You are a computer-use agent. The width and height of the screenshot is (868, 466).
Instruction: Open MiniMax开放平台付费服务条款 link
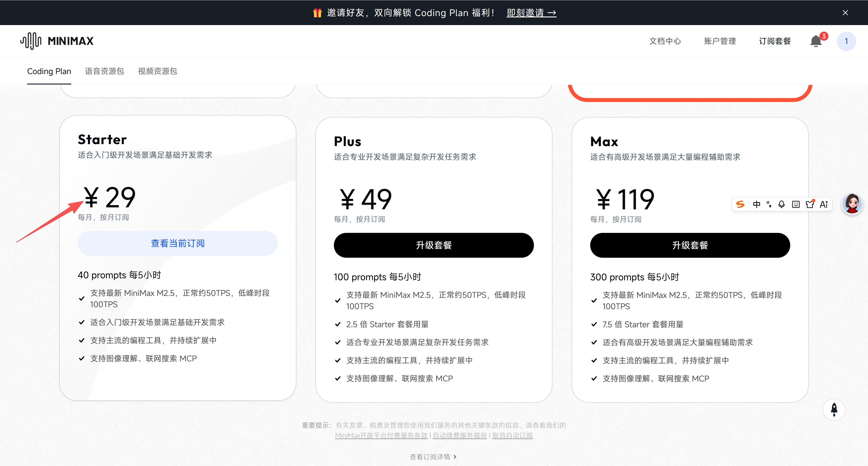381,435
